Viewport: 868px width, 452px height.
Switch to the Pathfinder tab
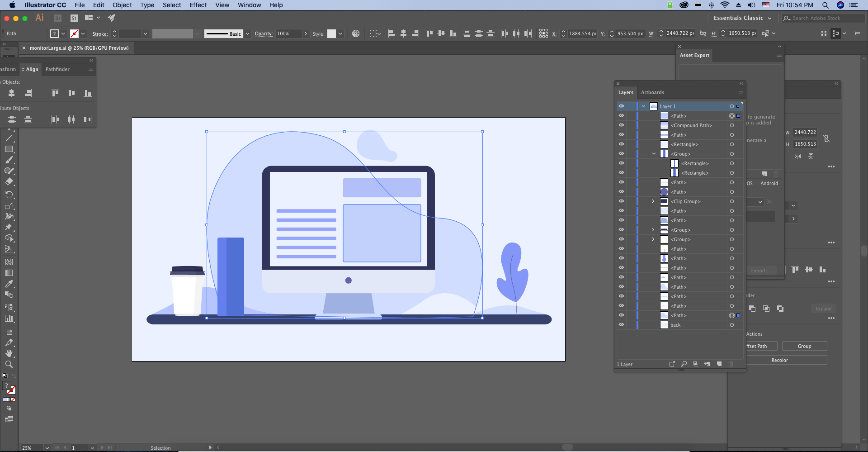[x=57, y=69]
